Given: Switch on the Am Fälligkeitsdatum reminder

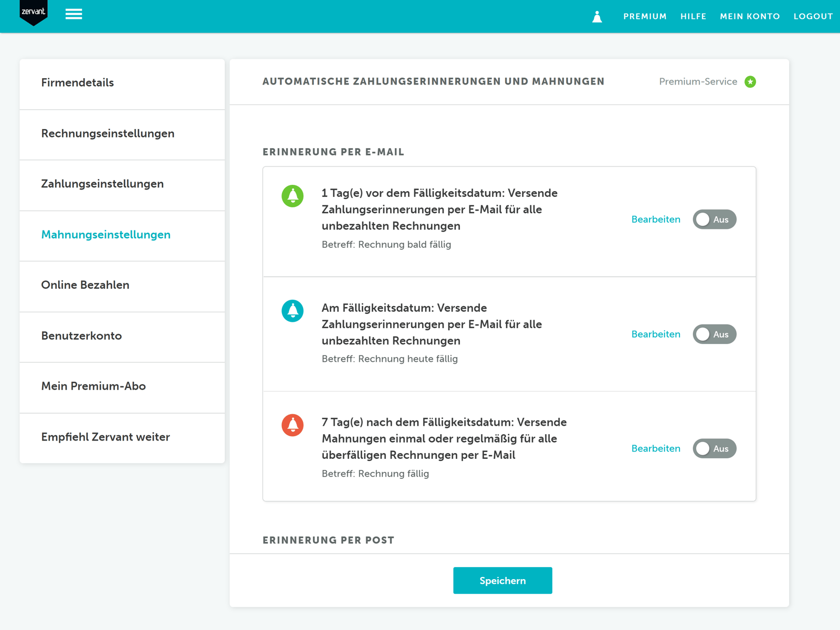Looking at the screenshot, I should click(715, 334).
